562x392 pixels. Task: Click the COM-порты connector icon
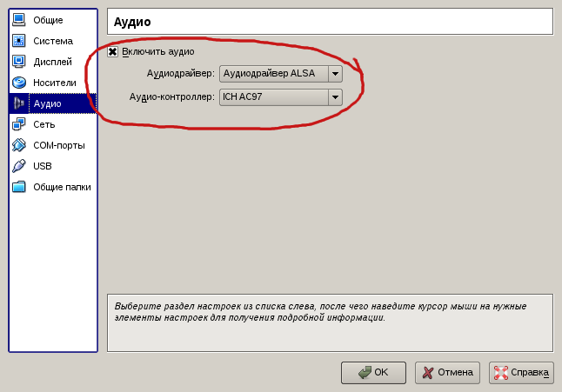[x=19, y=145]
